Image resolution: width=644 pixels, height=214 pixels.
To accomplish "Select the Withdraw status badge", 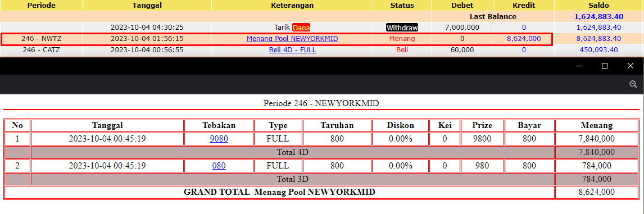I will pos(402,28).
